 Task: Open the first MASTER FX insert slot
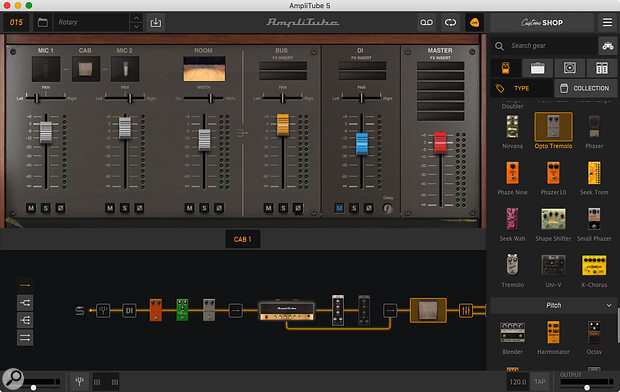click(x=440, y=66)
